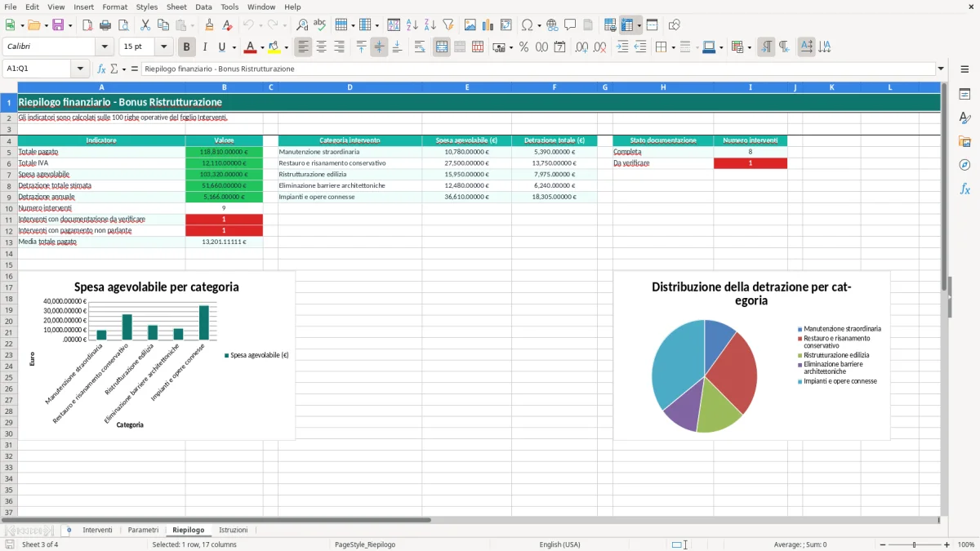Toggle Wrap Text
This screenshot has height=551, width=980.
coord(420,47)
